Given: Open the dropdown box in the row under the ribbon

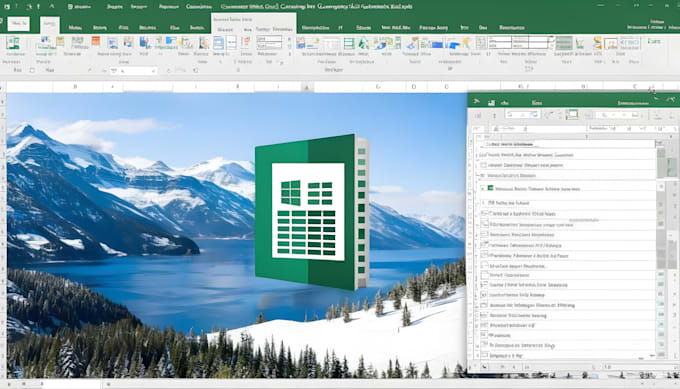Looking at the screenshot, I should (x=133, y=70).
